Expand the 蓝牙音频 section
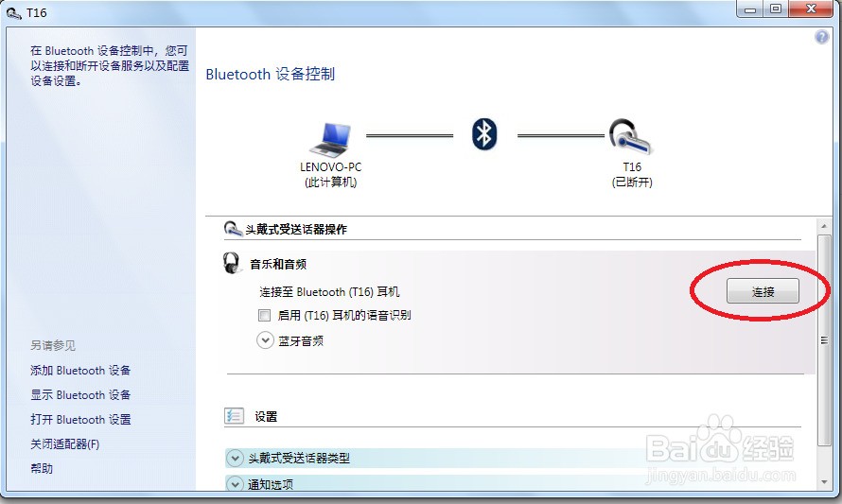Screen dimensions: 842x504 tap(265, 340)
